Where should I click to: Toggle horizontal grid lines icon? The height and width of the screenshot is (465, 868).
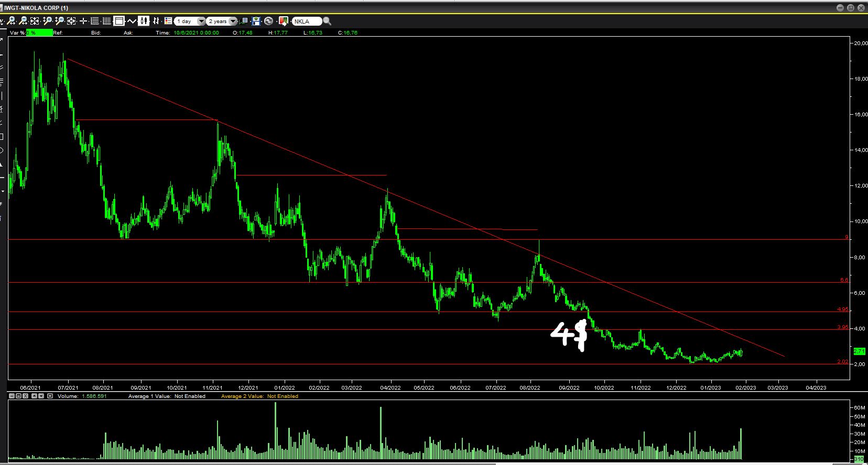coord(95,21)
